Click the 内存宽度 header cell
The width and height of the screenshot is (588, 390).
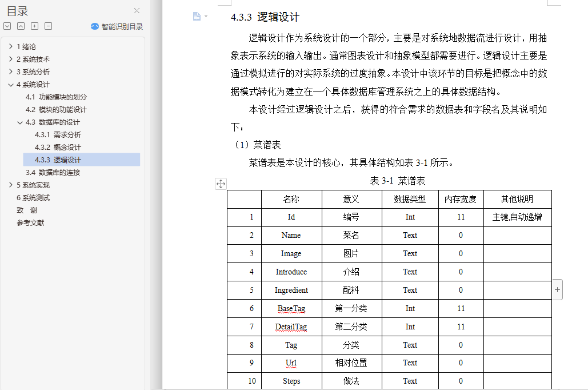coord(461,200)
